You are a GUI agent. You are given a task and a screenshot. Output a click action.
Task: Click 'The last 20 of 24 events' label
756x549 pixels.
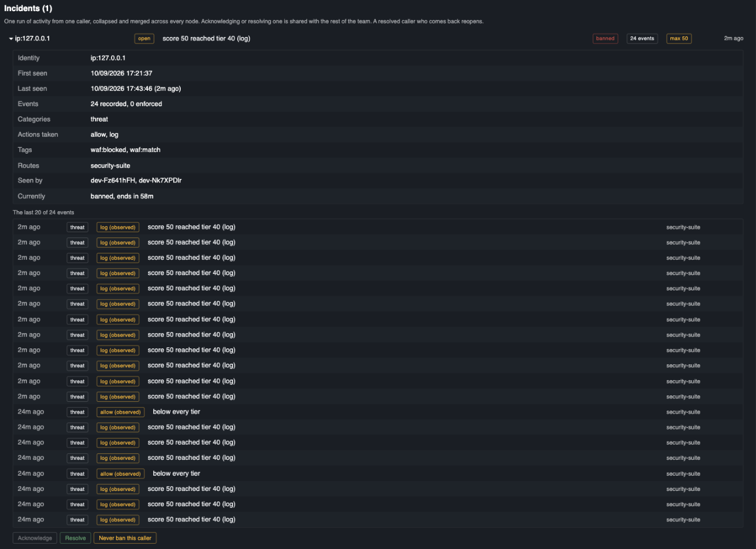coord(43,212)
